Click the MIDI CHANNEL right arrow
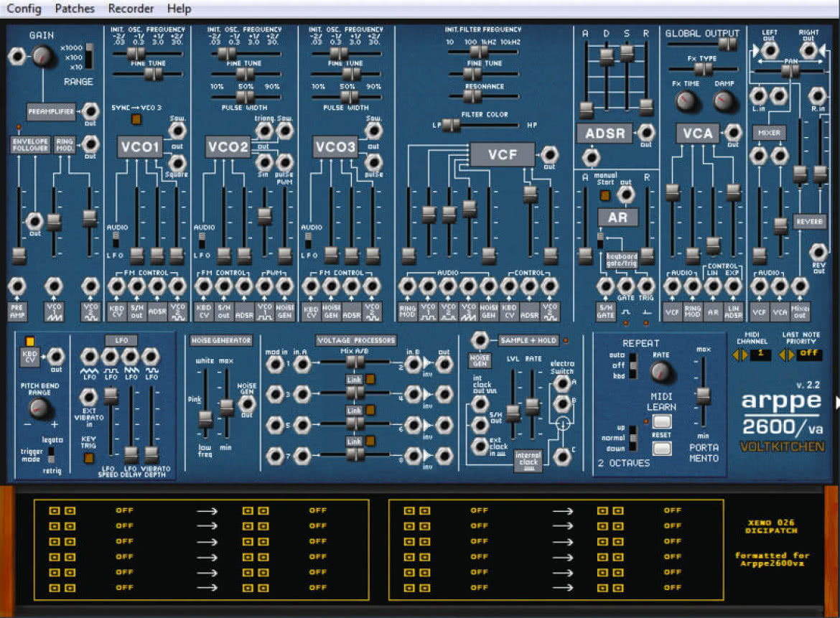The image size is (840, 618). click(744, 355)
